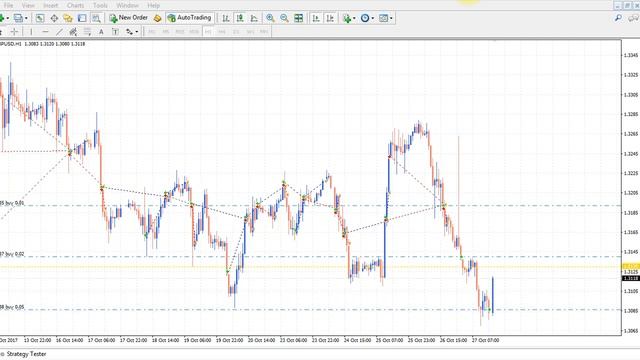Tile chart windows with grid icon
This screenshot has width=640, height=360.
[299, 18]
